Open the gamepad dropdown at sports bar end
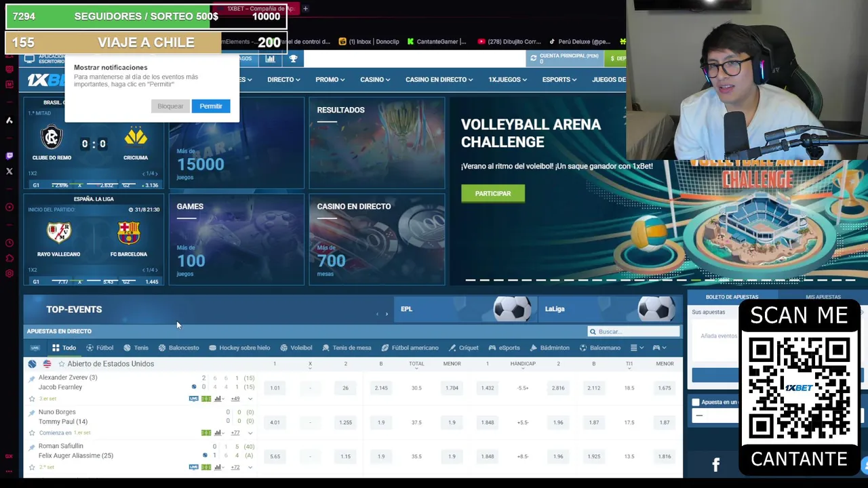 coord(659,348)
